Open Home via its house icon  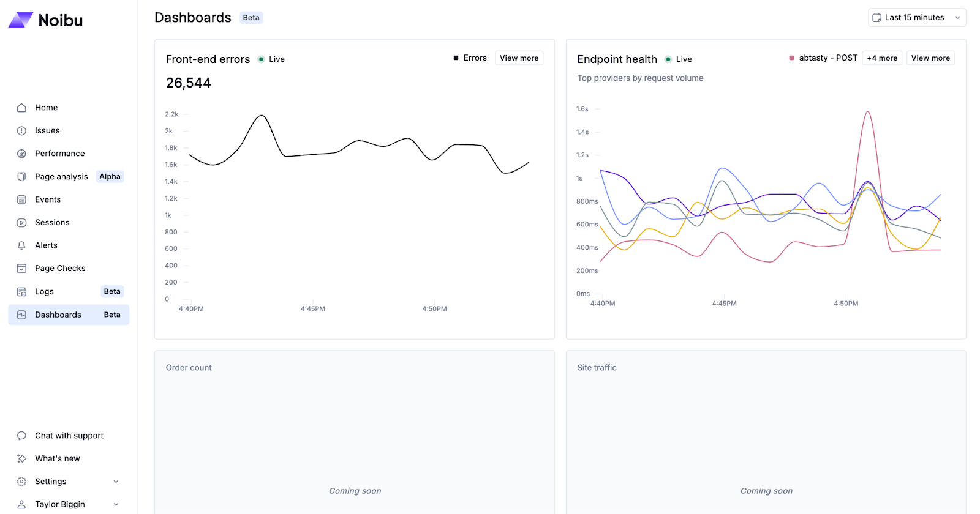point(21,108)
